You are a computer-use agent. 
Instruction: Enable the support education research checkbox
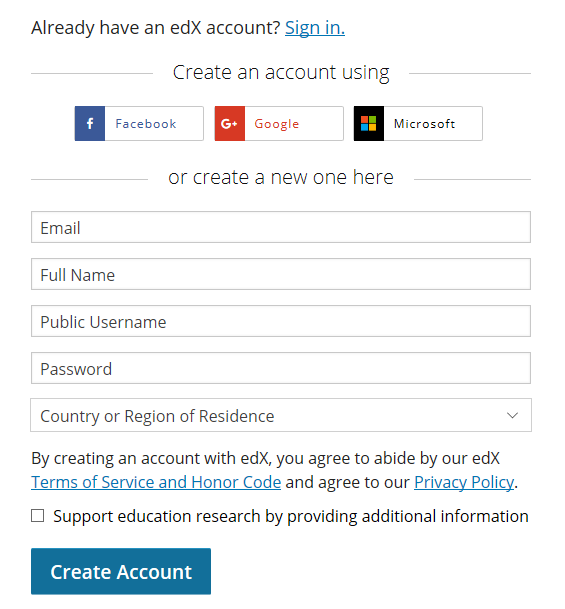point(37,516)
